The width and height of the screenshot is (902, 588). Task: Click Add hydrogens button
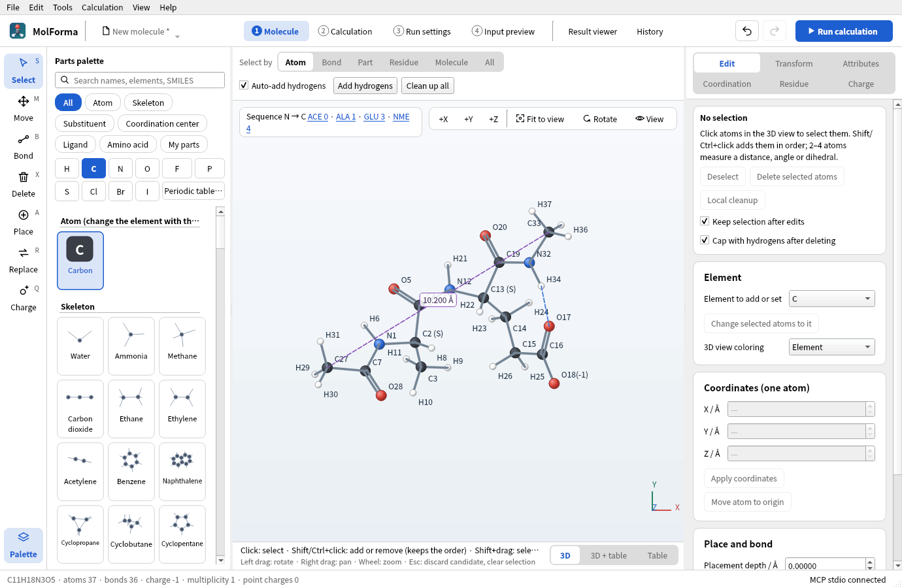click(365, 86)
